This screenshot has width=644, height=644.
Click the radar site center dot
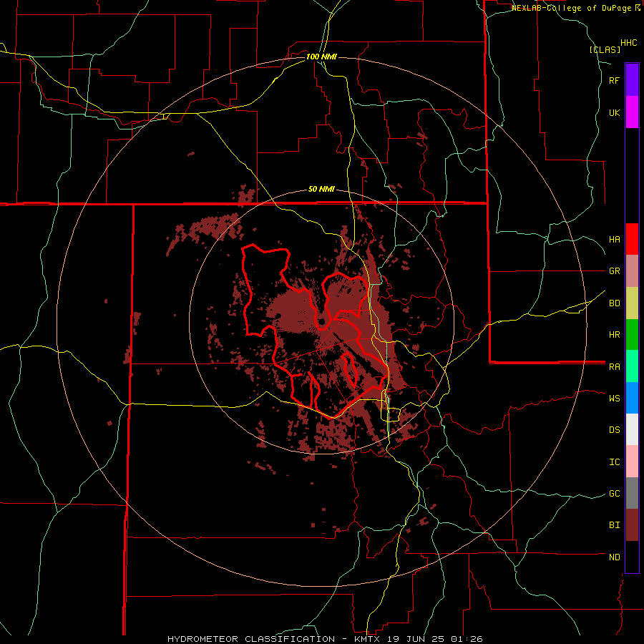(323, 321)
